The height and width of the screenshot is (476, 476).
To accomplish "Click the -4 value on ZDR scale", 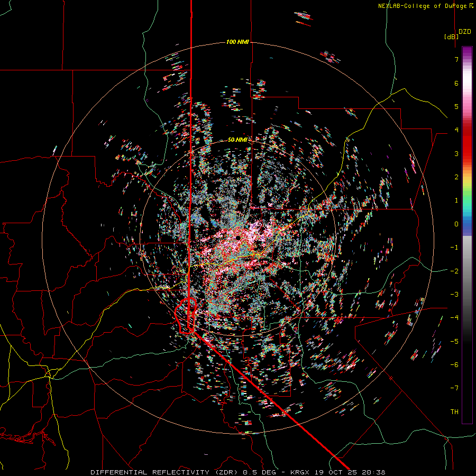I will pyautogui.click(x=454, y=318).
